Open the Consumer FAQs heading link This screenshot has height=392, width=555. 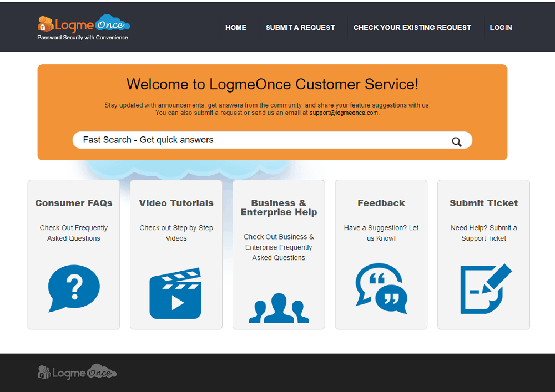[74, 203]
